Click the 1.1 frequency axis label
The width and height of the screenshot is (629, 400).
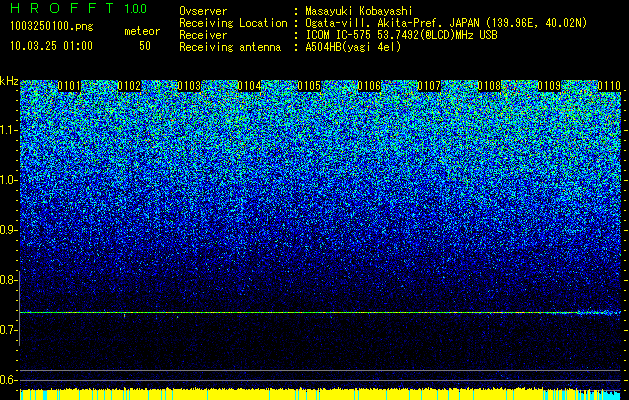(8, 130)
